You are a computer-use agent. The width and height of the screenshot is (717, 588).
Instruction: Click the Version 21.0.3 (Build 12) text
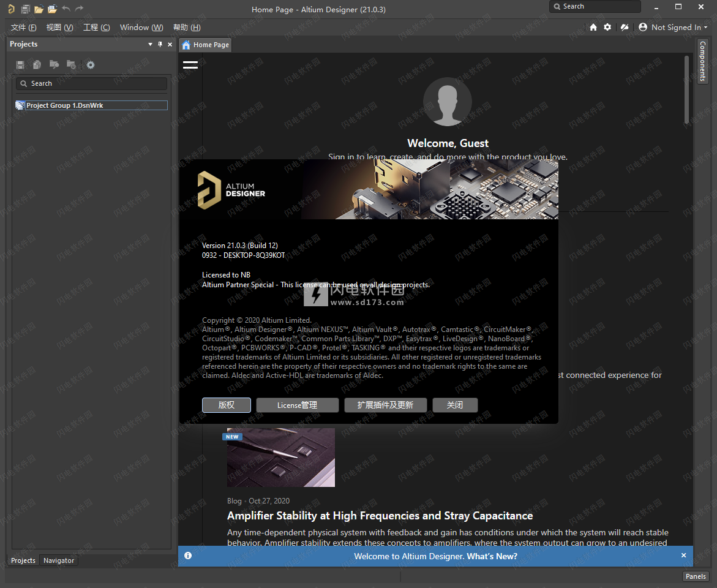tap(239, 245)
